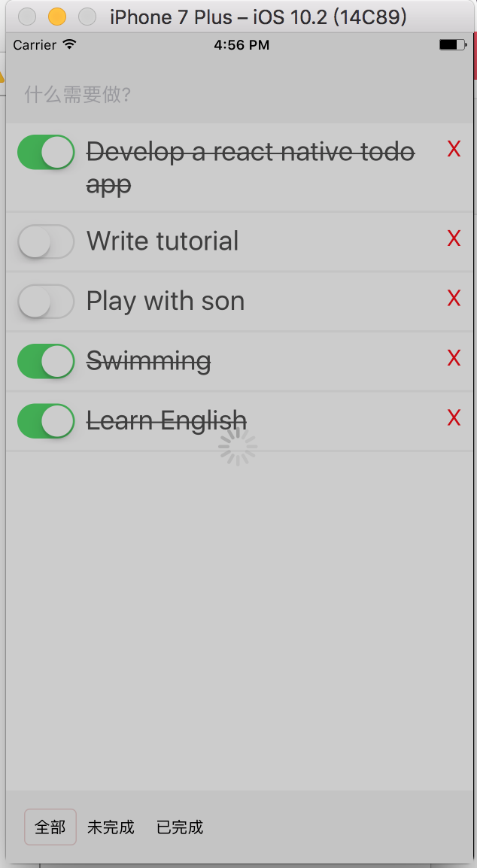Tap the Wi-Fi signal icon in status bar
Viewport: 477px width, 868px height.
tap(68, 44)
